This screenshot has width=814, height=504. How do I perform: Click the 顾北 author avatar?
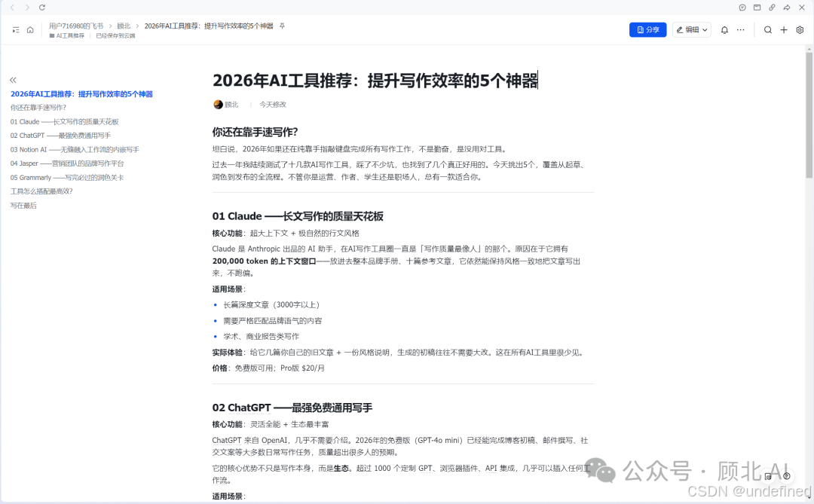pos(218,104)
